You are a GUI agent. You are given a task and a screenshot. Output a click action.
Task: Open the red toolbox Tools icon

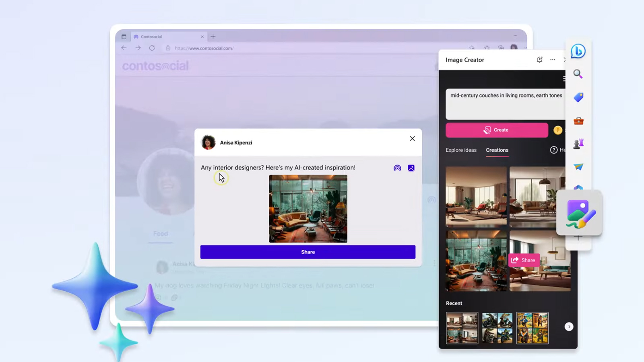(578, 121)
